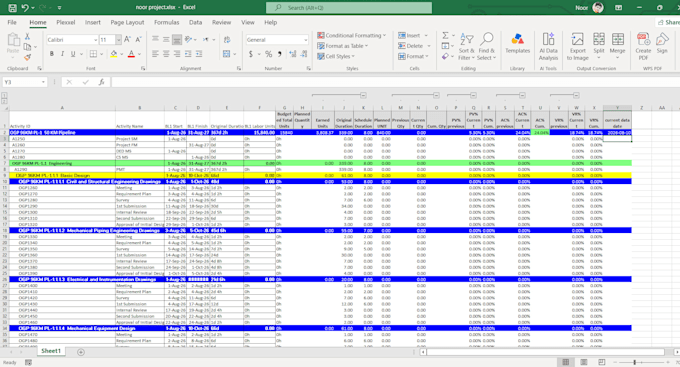Select the Sheet1 worksheet tab
680x367 pixels.
51,351
